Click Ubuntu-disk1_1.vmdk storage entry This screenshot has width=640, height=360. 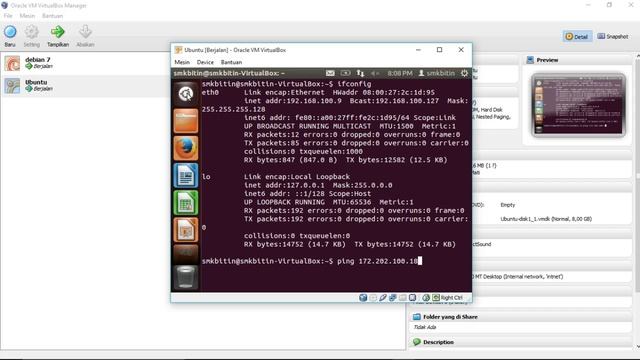(546, 219)
